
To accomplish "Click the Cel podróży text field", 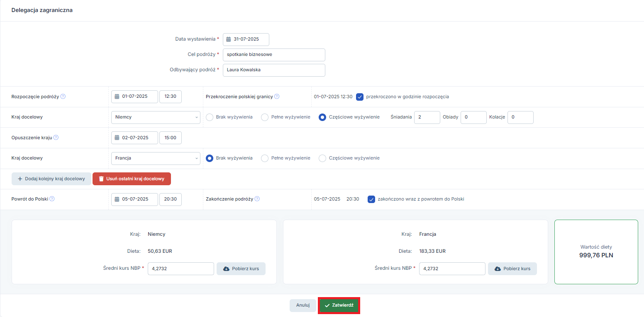I will tap(274, 55).
